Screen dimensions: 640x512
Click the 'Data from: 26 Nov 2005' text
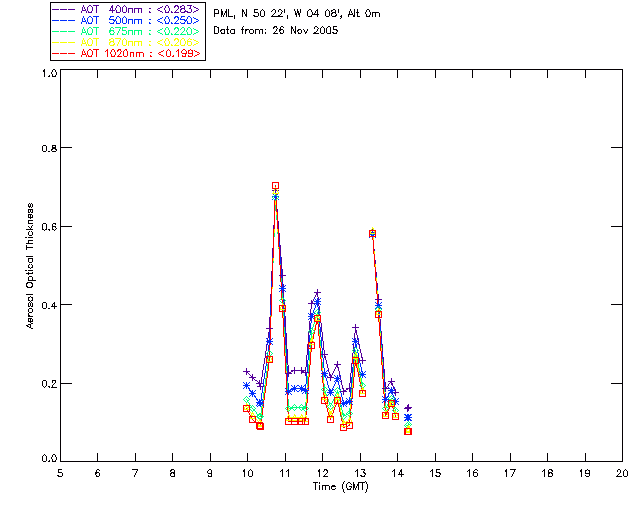(x=276, y=31)
